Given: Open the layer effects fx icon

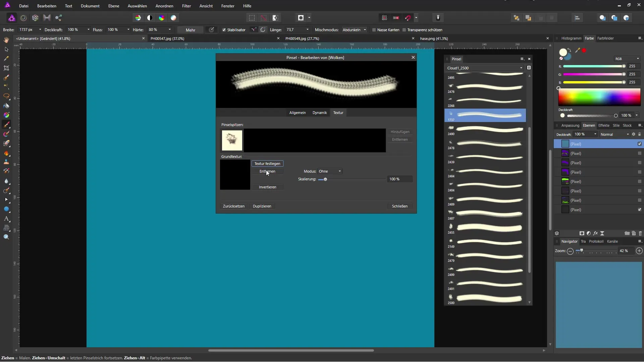Looking at the screenshot, I should [x=595, y=233].
